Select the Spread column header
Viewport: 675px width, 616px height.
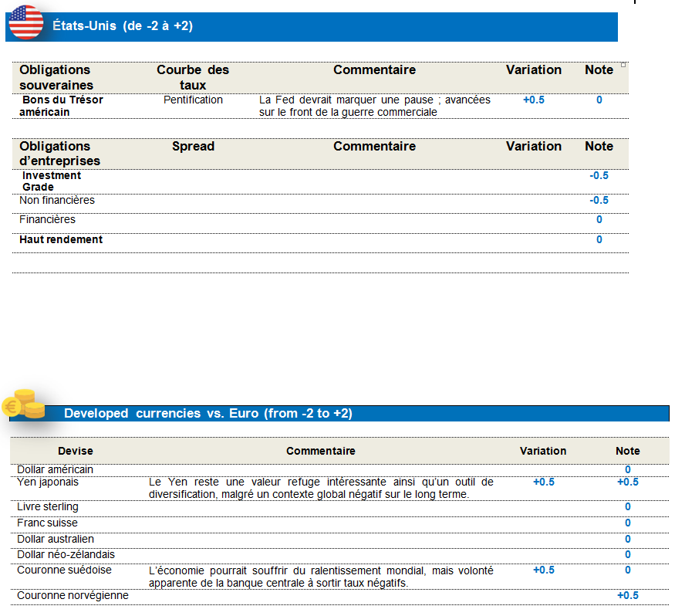point(193,147)
